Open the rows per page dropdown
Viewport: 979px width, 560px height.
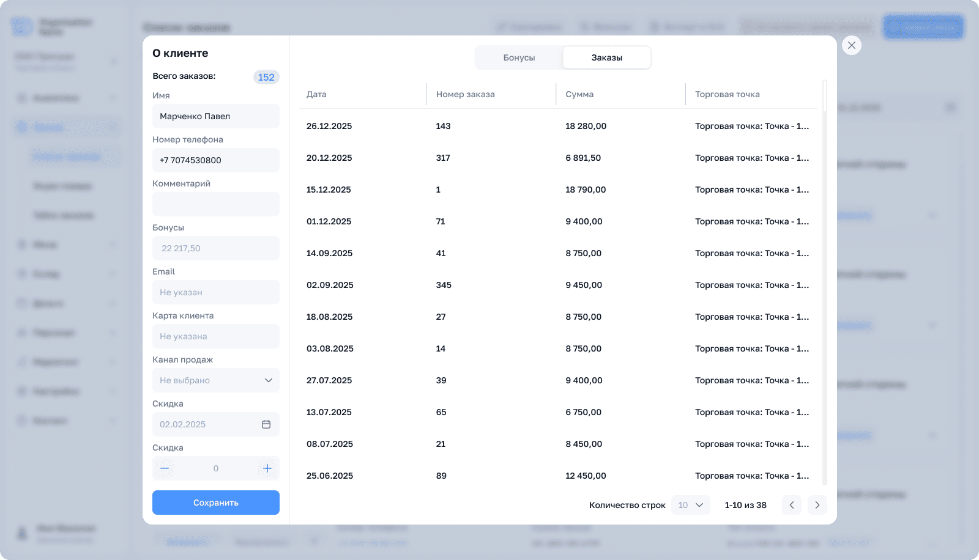tap(691, 505)
